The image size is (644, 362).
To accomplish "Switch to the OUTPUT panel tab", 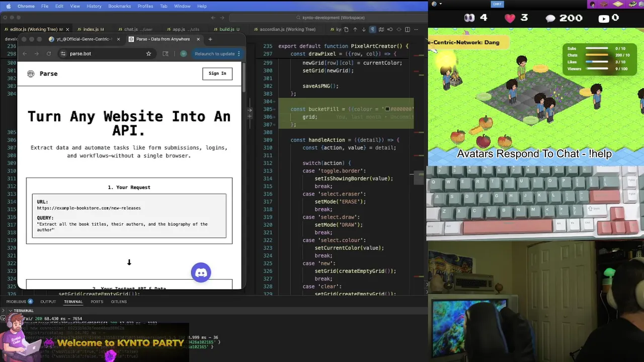I will coord(48,302).
